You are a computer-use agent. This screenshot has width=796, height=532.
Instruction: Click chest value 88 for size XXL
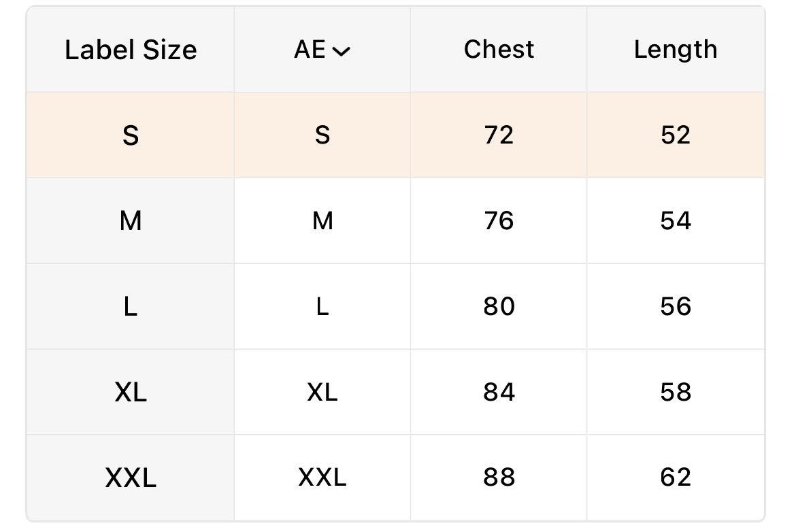499,478
